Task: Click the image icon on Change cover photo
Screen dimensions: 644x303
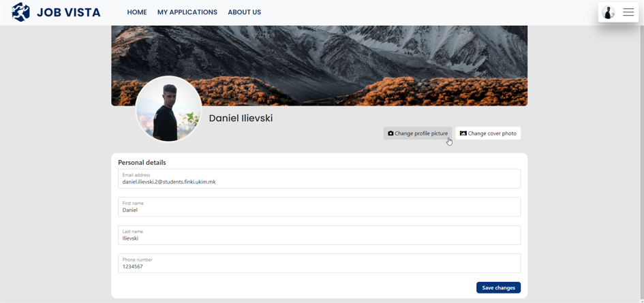Action: click(x=463, y=133)
